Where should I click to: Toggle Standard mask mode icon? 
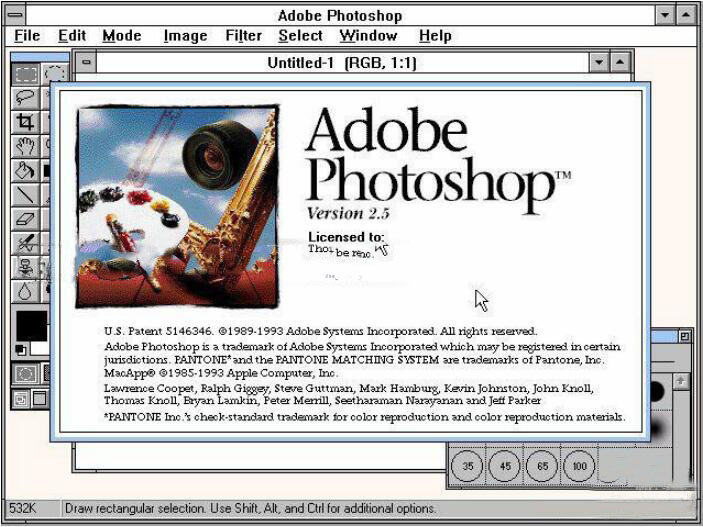26,373
